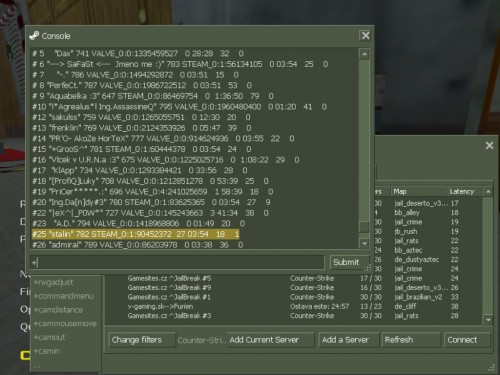
Task: Click server list scrollbar up arrow
Action: click(488, 191)
